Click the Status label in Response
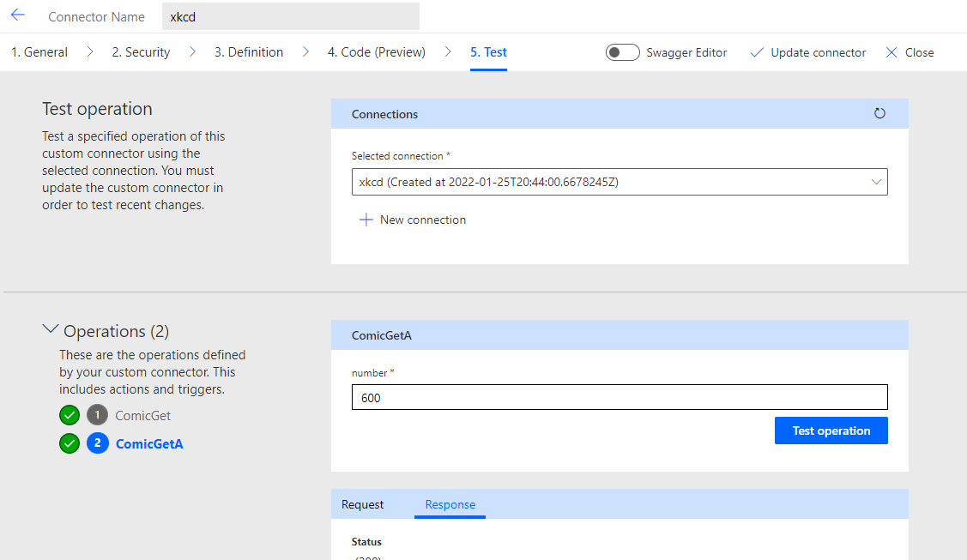967x560 pixels. click(x=366, y=542)
